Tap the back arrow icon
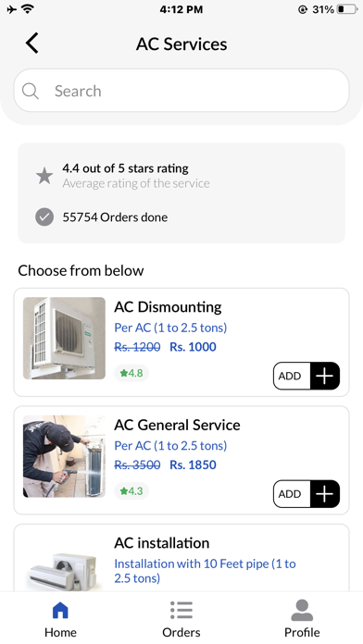 point(32,43)
